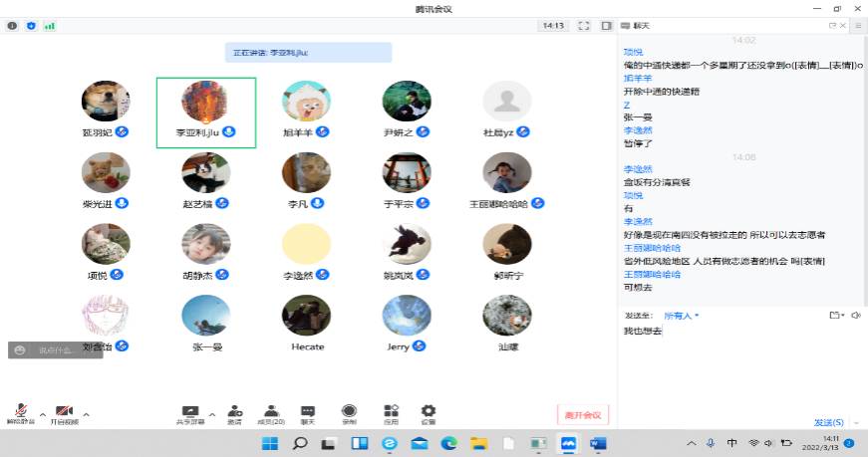Open the 成员(20) members list
868x457 pixels.
pos(271,411)
